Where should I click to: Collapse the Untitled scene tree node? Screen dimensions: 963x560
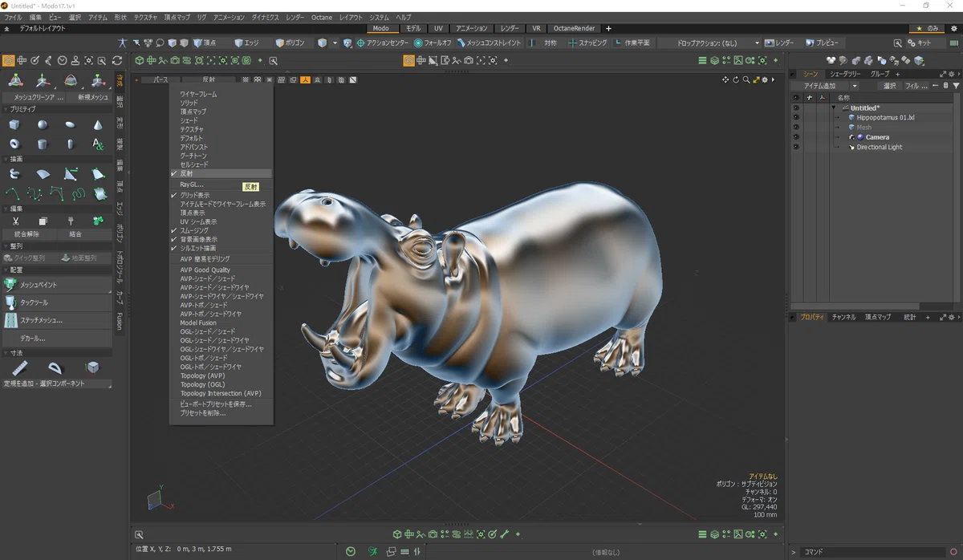pos(834,108)
